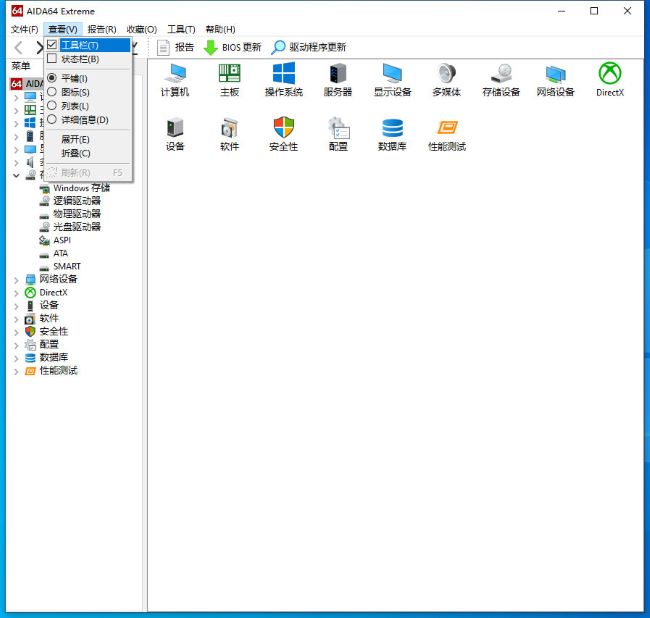Click the 驱动程序更新 toolbar button

[x=309, y=47]
